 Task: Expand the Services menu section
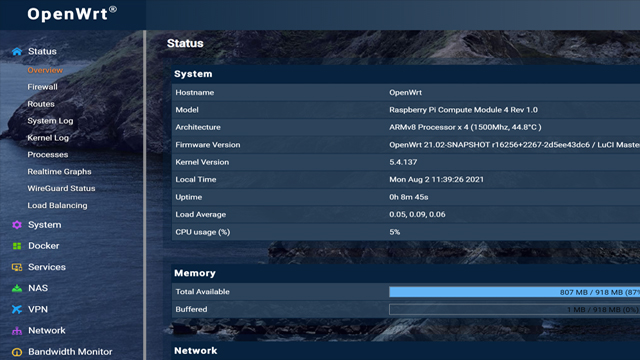coord(47,267)
